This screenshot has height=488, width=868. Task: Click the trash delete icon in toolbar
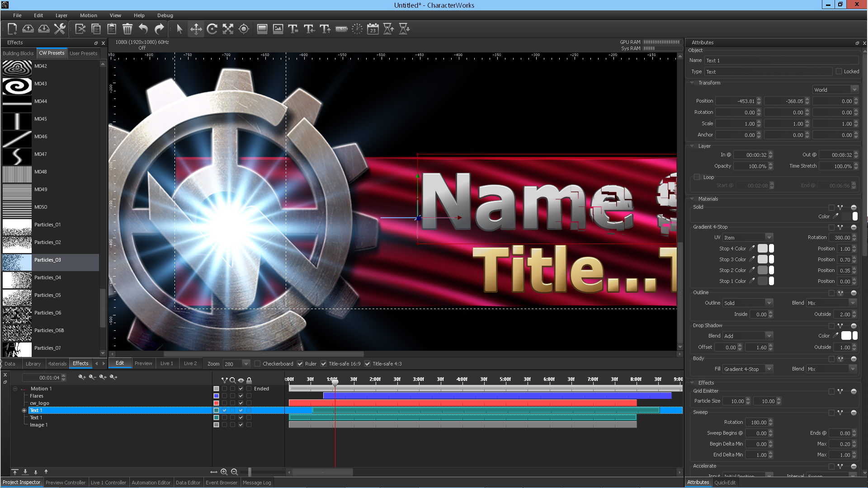pyautogui.click(x=127, y=29)
